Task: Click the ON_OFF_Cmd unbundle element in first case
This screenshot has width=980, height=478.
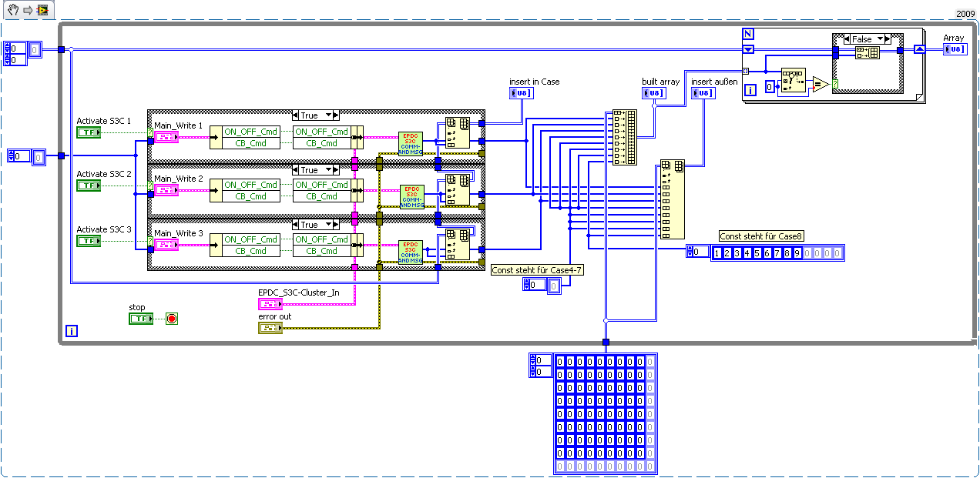Action: point(250,131)
